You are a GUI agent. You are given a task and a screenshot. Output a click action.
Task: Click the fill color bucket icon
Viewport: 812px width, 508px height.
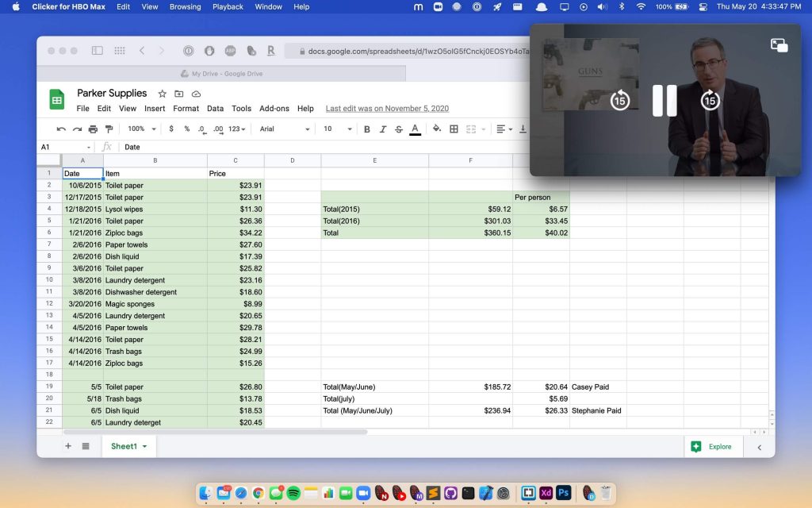point(436,129)
